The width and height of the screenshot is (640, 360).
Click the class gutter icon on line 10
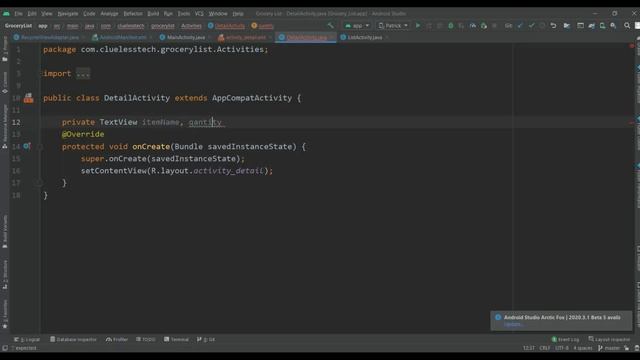tap(28, 98)
